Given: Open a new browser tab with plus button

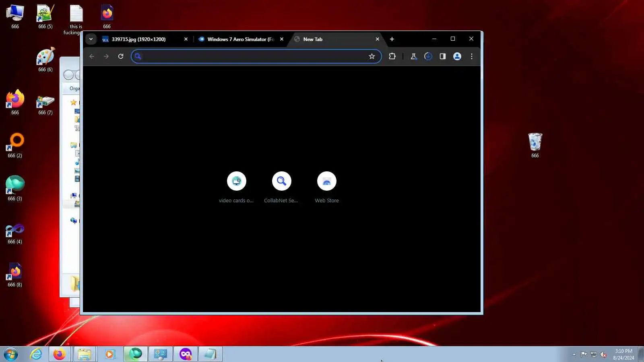Looking at the screenshot, I should pyautogui.click(x=392, y=39).
